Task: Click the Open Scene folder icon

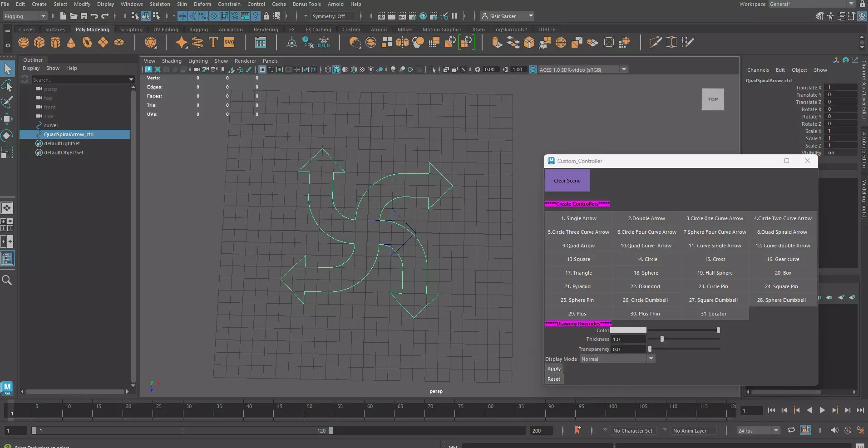Action: 74,16
